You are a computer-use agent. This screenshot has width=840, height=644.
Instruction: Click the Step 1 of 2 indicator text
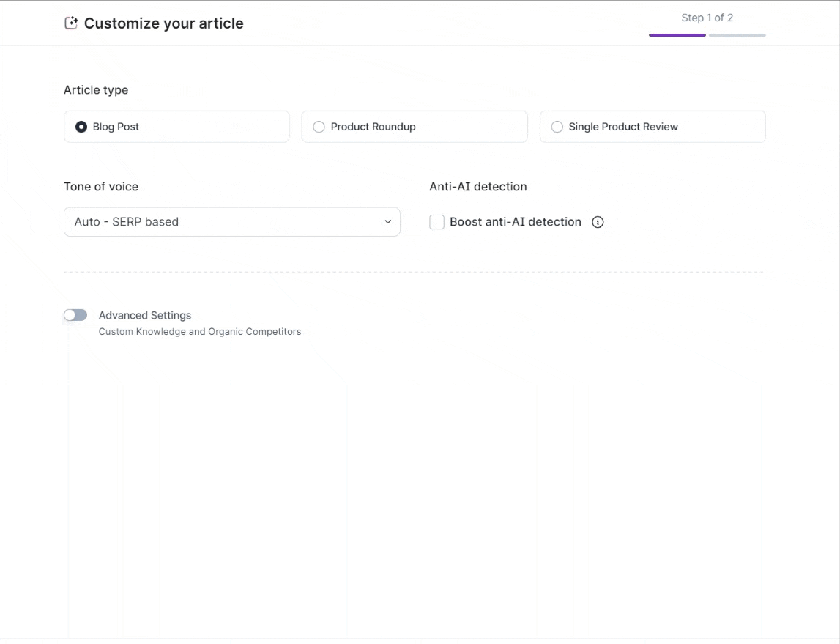(707, 18)
